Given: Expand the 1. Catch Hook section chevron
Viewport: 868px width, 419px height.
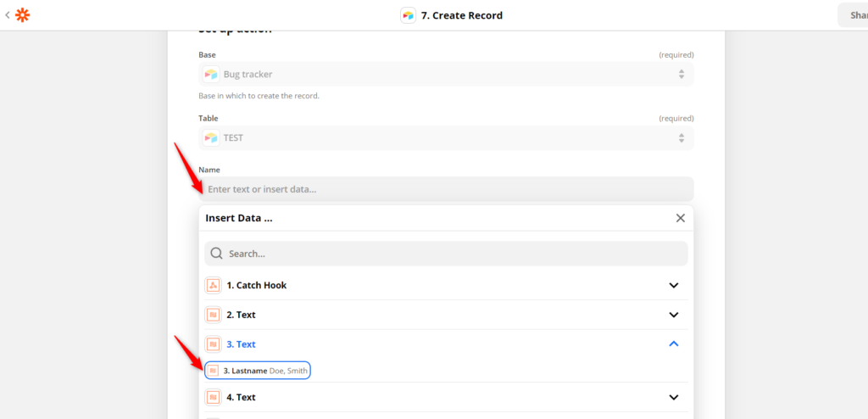Looking at the screenshot, I should coord(674,286).
